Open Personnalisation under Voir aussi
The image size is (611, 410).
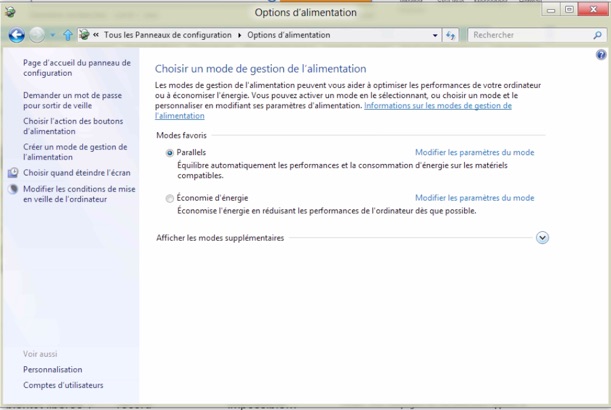[53, 369]
